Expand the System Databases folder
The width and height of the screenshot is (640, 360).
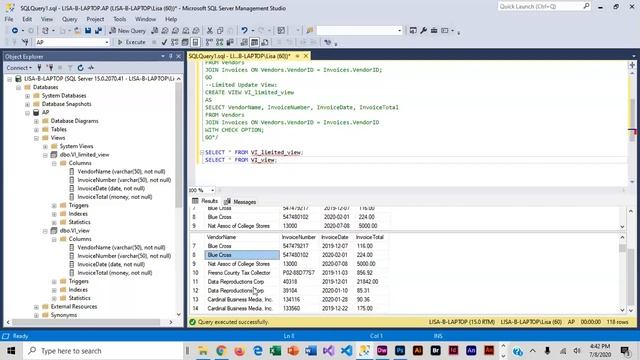pos(27,96)
